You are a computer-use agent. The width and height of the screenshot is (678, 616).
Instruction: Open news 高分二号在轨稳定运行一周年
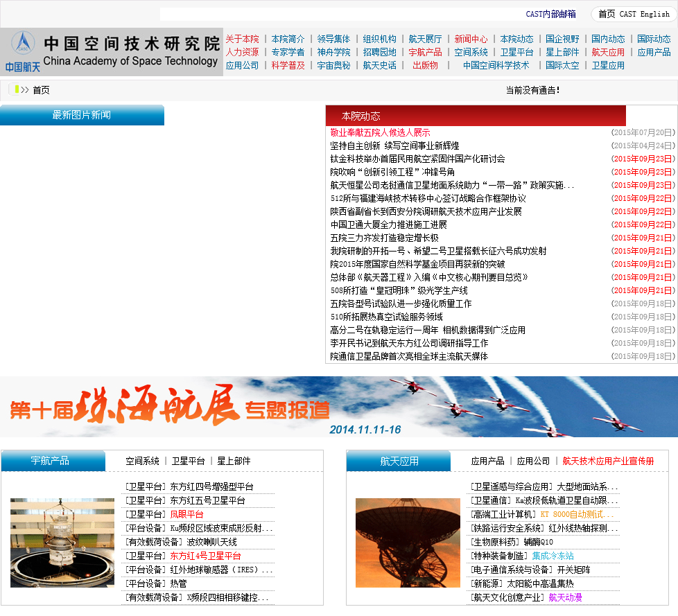click(x=428, y=331)
